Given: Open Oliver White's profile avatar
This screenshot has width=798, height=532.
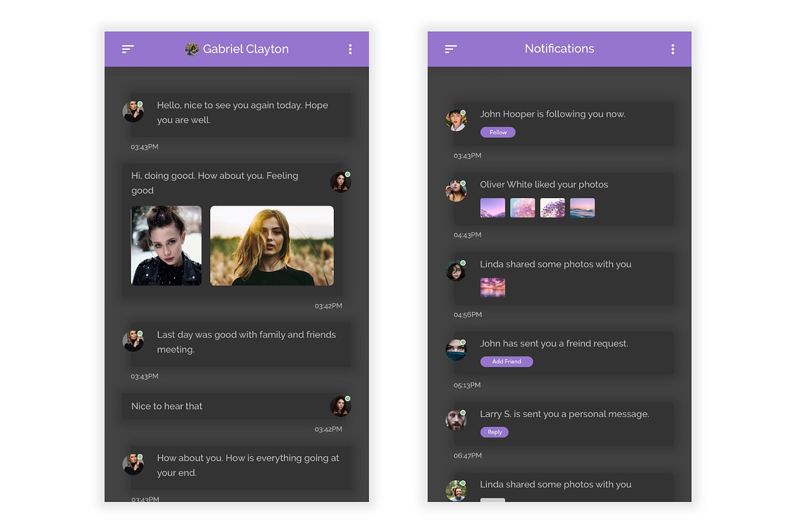Looking at the screenshot, I should 456,191.
